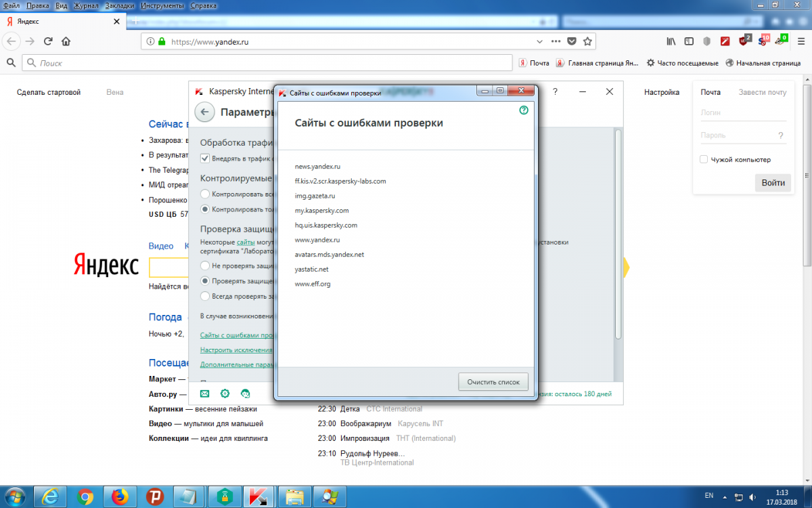
Task: Bookmark this page with the star icon
Action: coord(588,41)
